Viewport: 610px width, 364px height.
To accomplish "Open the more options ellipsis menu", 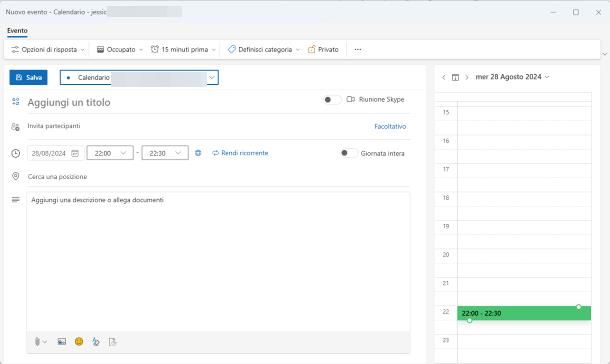I will pyautogui.click(x=358, y=49).
